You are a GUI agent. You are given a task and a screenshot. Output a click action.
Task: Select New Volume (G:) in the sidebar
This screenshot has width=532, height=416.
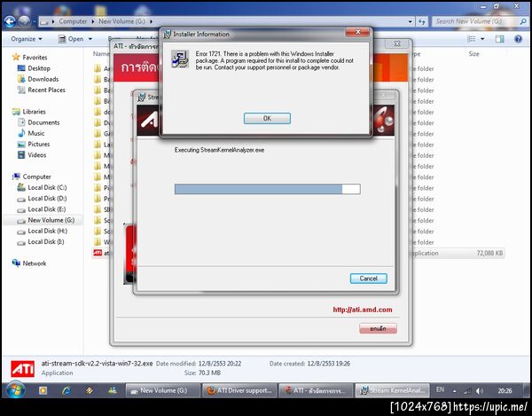pos(51,220)
